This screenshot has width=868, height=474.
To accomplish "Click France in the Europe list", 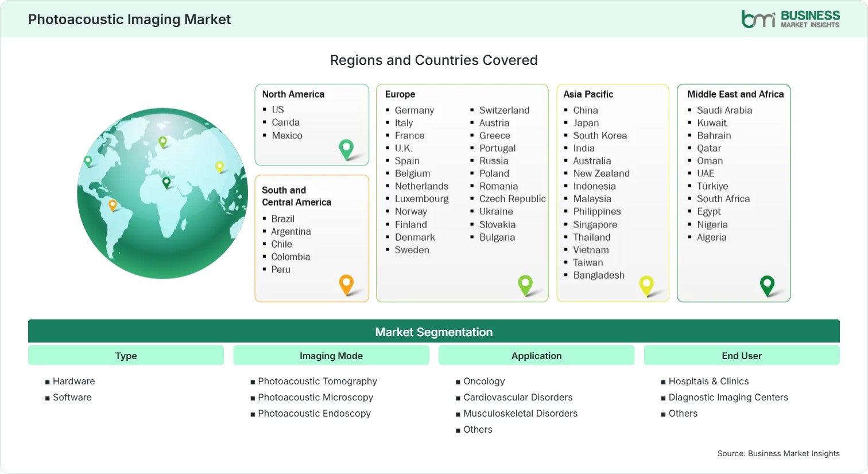I will click(x=409, y=136).
